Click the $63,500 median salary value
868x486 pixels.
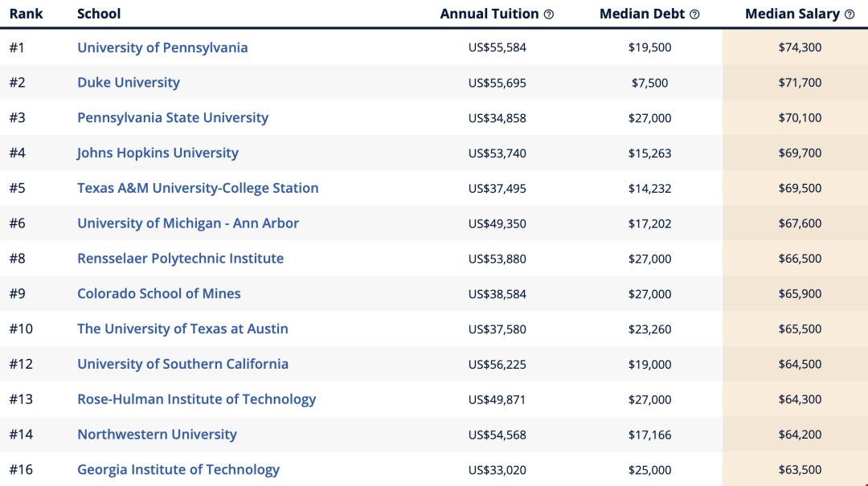click(800, 469)
